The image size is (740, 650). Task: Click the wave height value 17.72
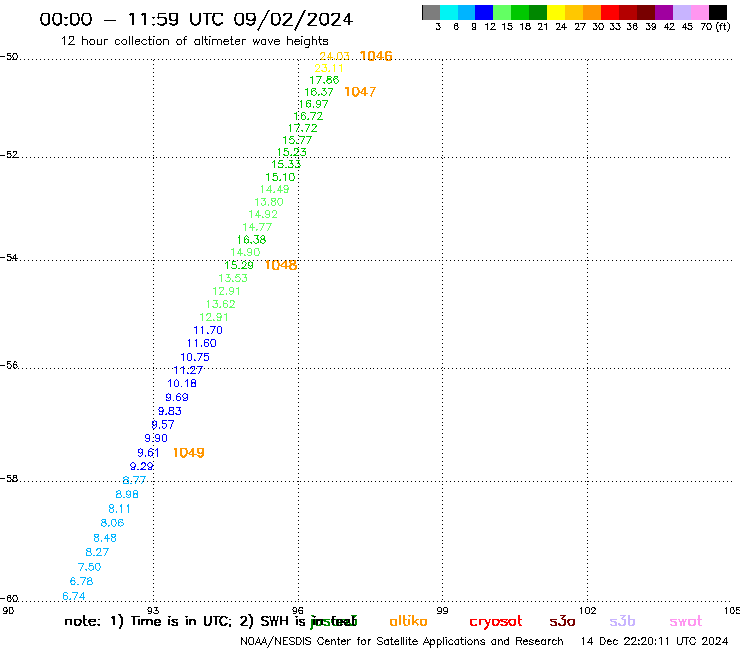pos(303,128)
